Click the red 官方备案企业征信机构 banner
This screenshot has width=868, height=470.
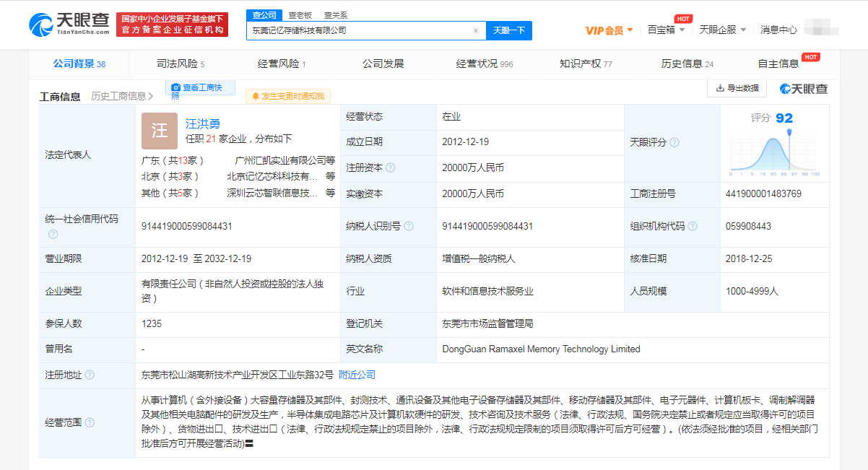[x=173, y=25]
